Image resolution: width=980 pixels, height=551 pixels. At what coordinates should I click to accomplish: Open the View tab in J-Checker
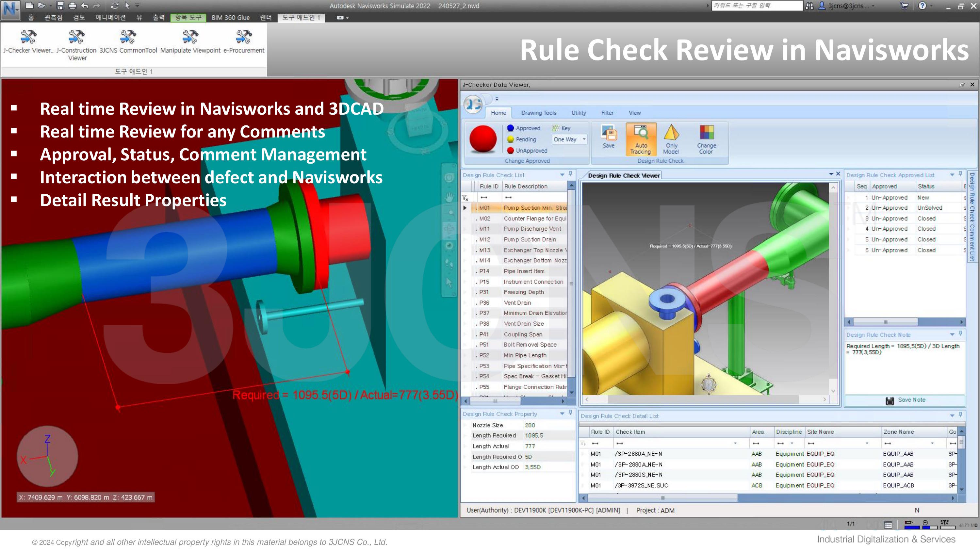point(635,113)
